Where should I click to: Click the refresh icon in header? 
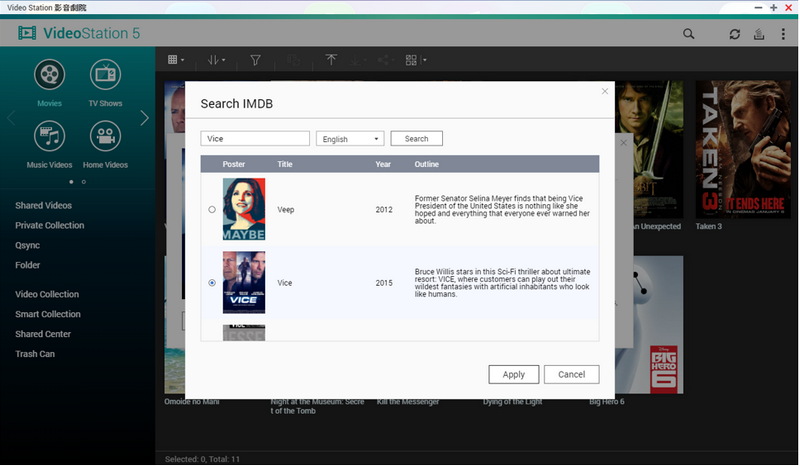point(734,34)
